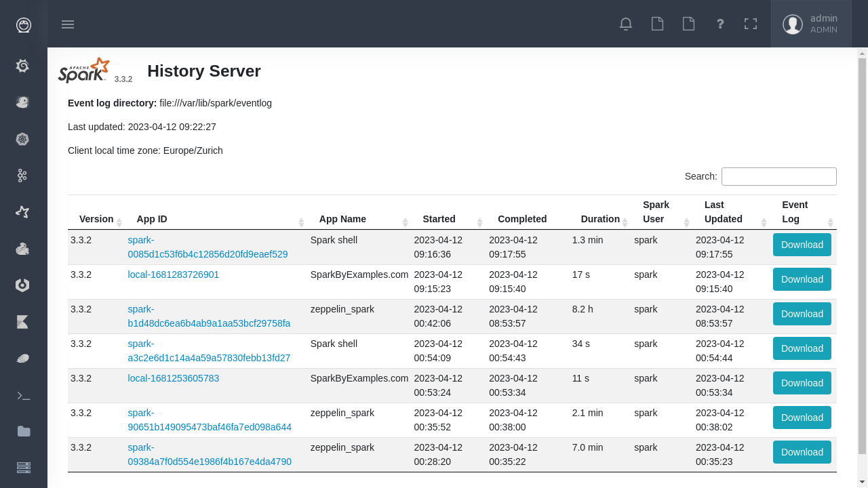Open the Spark star sidebar icon
The image size is (868, 488).
pyautogui.click(x=22, y=212)
